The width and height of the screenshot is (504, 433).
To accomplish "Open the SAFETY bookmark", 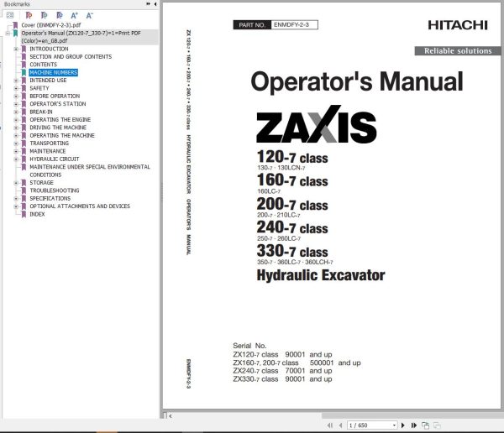I will (x=39, y=88).
